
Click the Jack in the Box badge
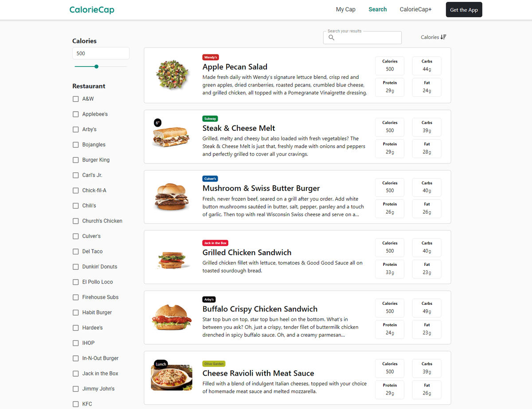coord(215,243)
